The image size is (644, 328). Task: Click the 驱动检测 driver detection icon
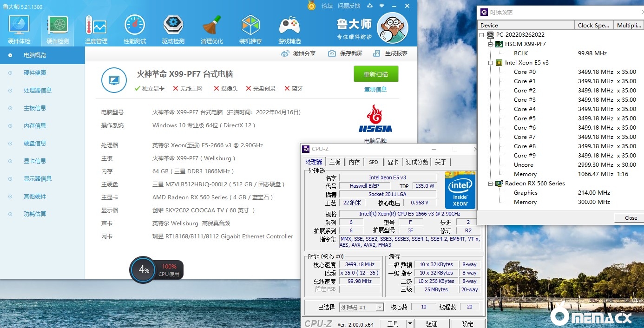tap(173, 29)
